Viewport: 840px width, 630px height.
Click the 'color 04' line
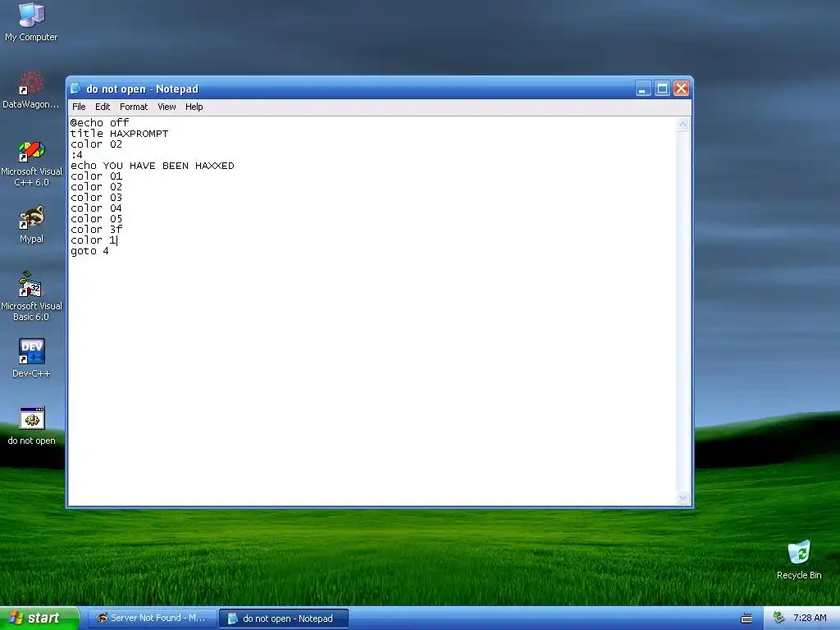[97, 208]
